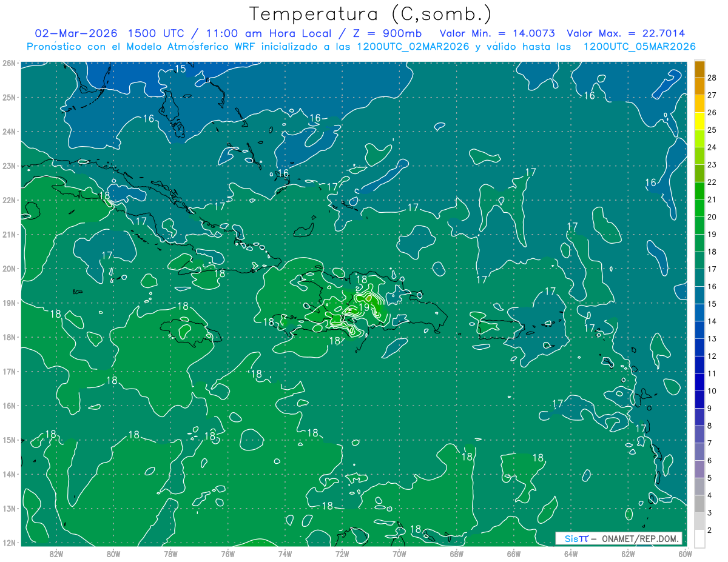Click the '76W' longitude axis label
Screen dimensions: 728x562
(x=228, y=554)
